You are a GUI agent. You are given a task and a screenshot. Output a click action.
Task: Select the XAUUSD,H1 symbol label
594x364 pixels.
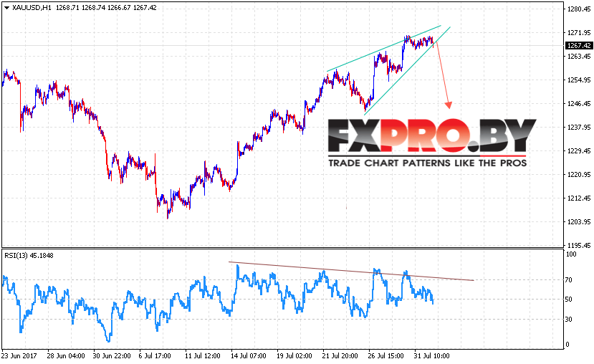[x=32, y=8]
